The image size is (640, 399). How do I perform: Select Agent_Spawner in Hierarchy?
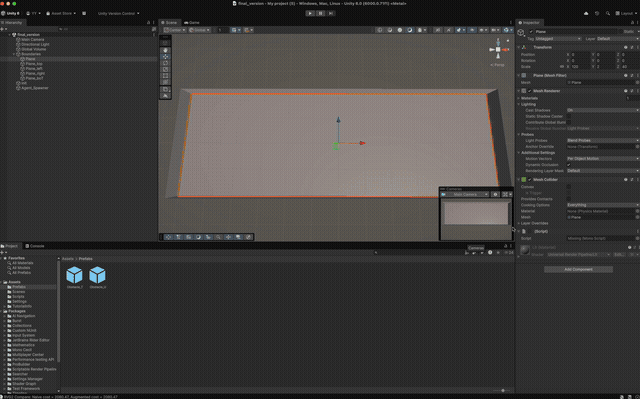click(35, 88)
